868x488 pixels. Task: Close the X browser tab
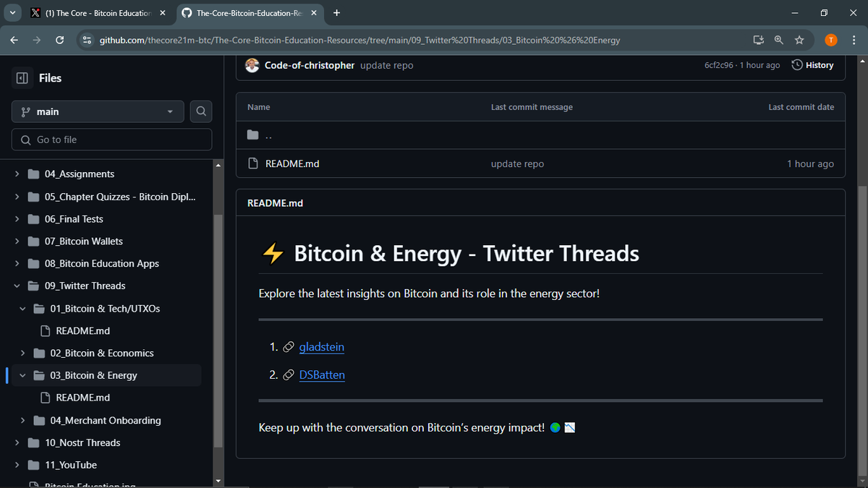pyautogui.click(x=162, y=13)
